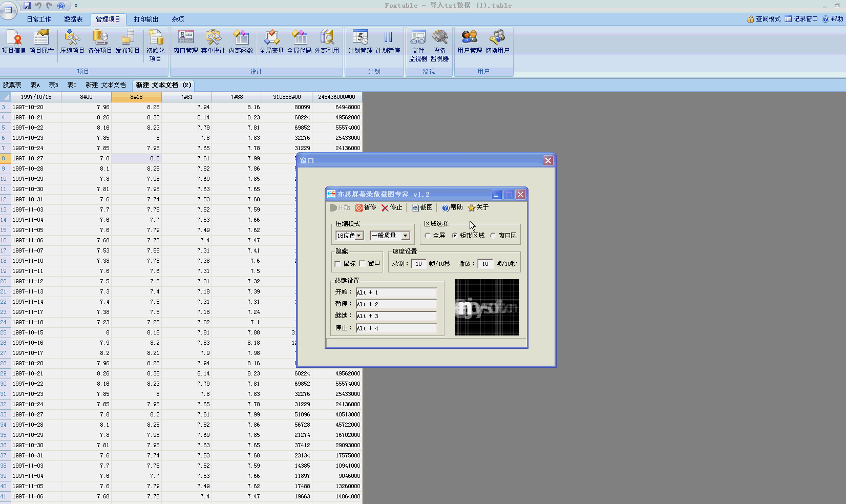Image resolution: width=846 pixels, height=504 pixels.
Task: Click the help question icon in quick access toolbar
Action: click(61, 6)
